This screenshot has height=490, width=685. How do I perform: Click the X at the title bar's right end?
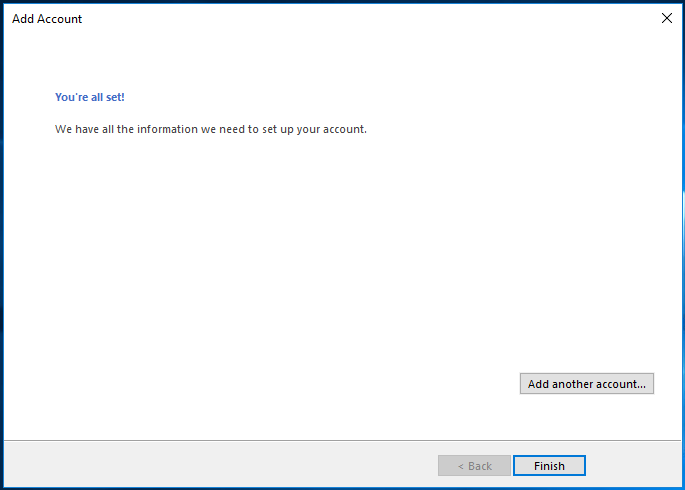coord(667,18)
